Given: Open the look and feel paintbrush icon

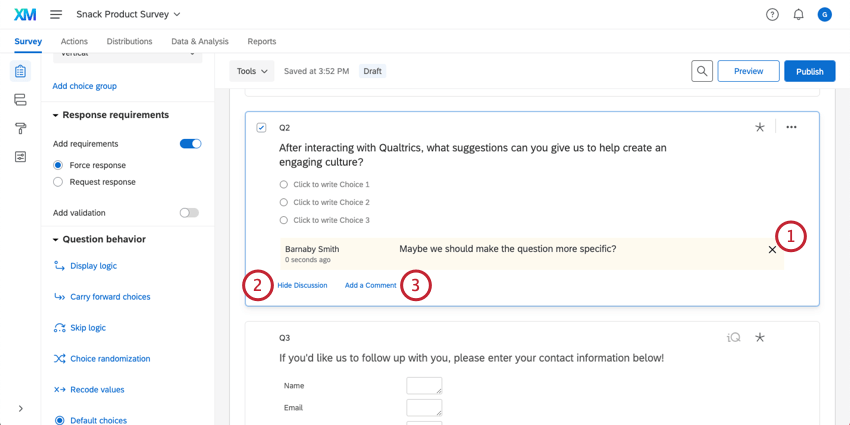Looking at the screenshot, I should point(20,128).
